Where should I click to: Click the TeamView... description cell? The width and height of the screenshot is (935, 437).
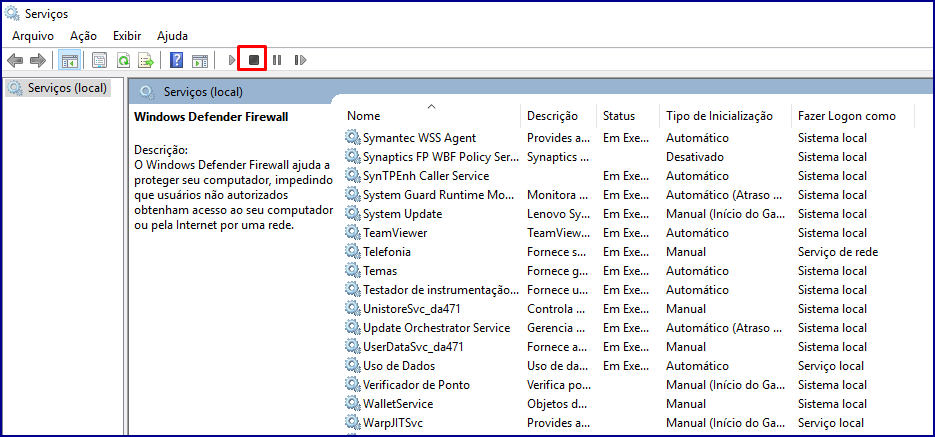558,233
